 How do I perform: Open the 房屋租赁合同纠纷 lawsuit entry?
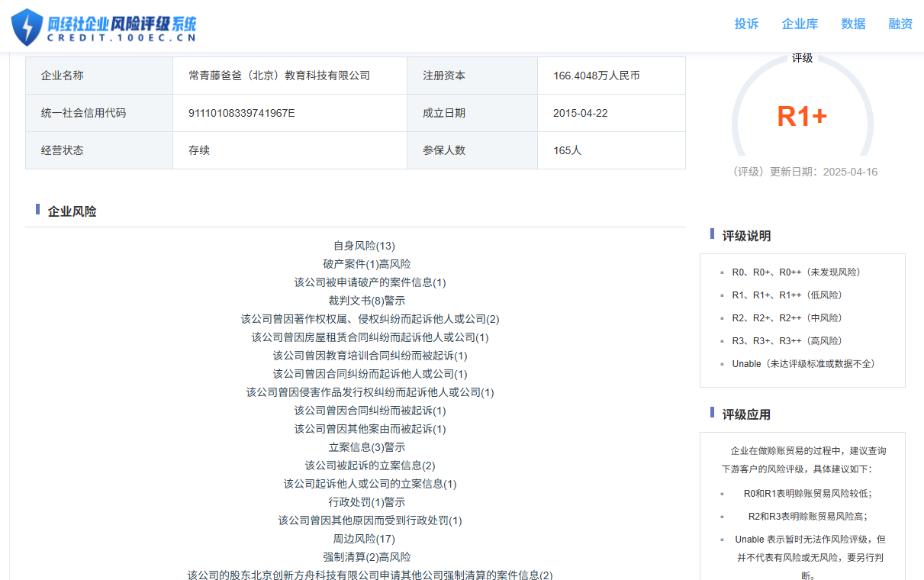click(370, 337)
